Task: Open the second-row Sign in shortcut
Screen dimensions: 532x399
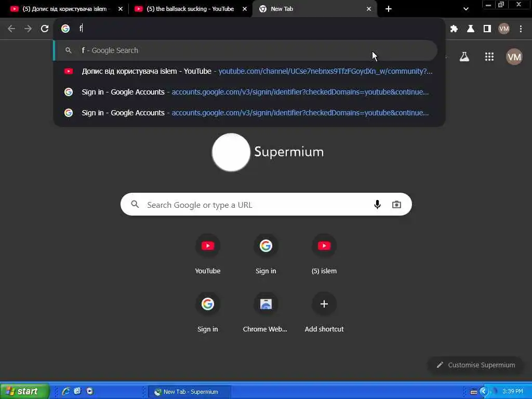Action: (208, 312)
